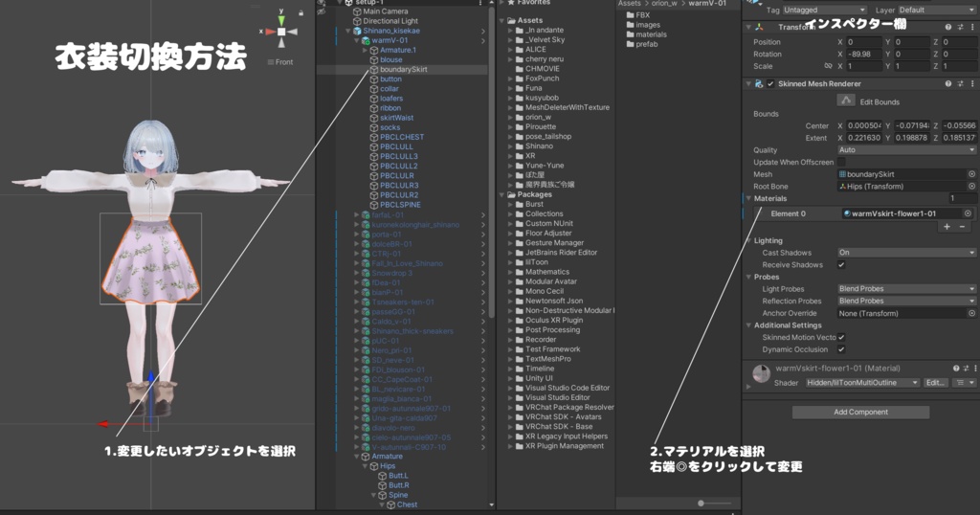980x515 pixels.
Task: Toggle the Scene gizmo lock icon
Action: [x=301, y=13]
